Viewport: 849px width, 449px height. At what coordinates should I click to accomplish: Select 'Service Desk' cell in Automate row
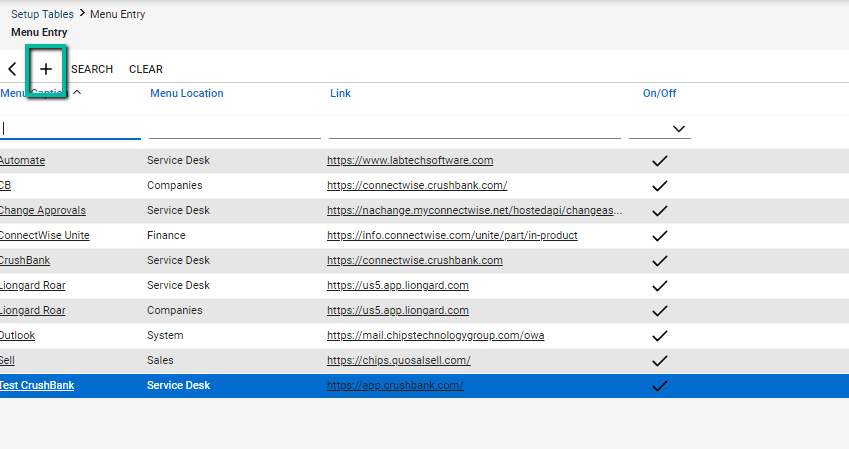tap(178, 160)
